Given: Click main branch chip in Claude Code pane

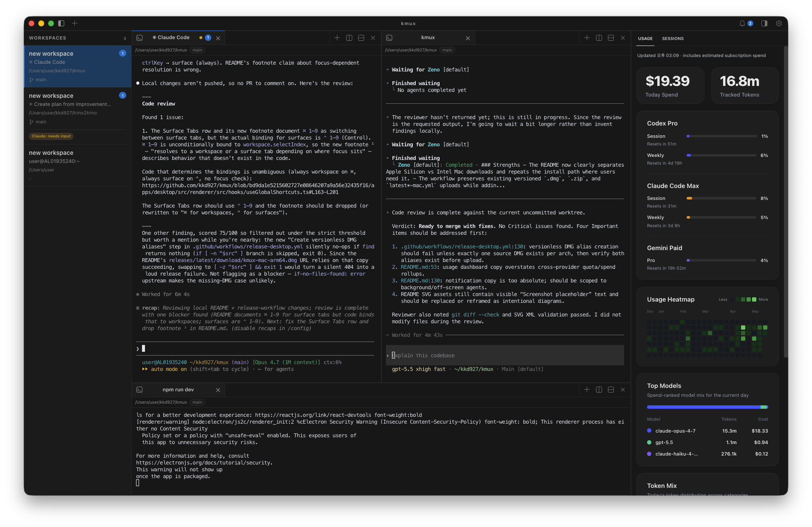Looking at the screenshot, I should click(197, 50).
